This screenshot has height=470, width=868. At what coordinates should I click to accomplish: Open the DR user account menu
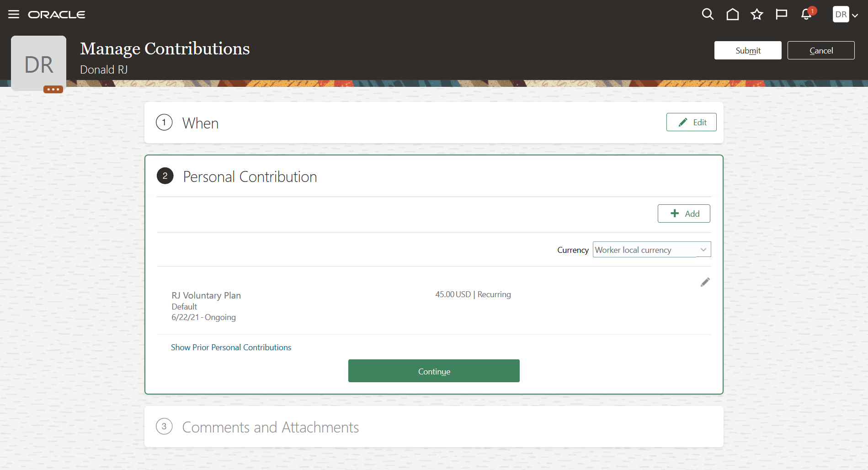pos(845,15)
